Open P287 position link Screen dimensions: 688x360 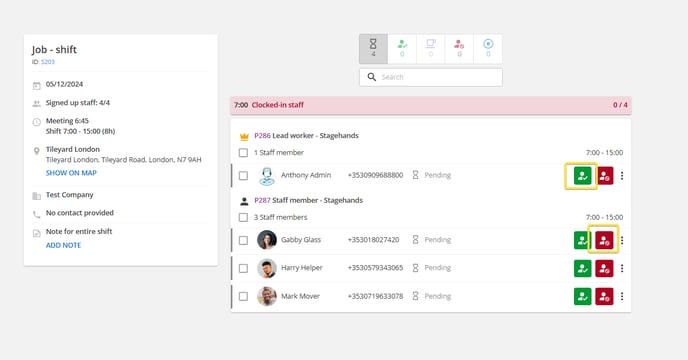point(262,200)
